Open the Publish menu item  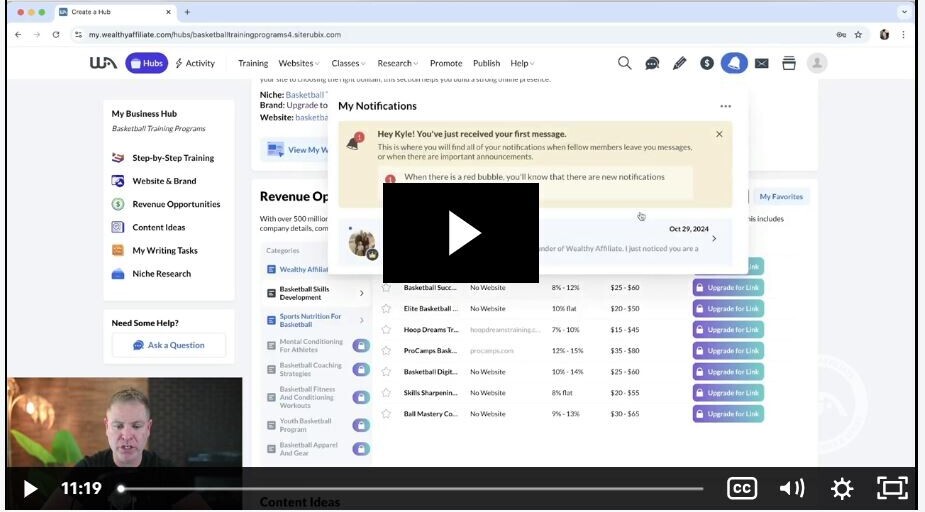(486, 63)
